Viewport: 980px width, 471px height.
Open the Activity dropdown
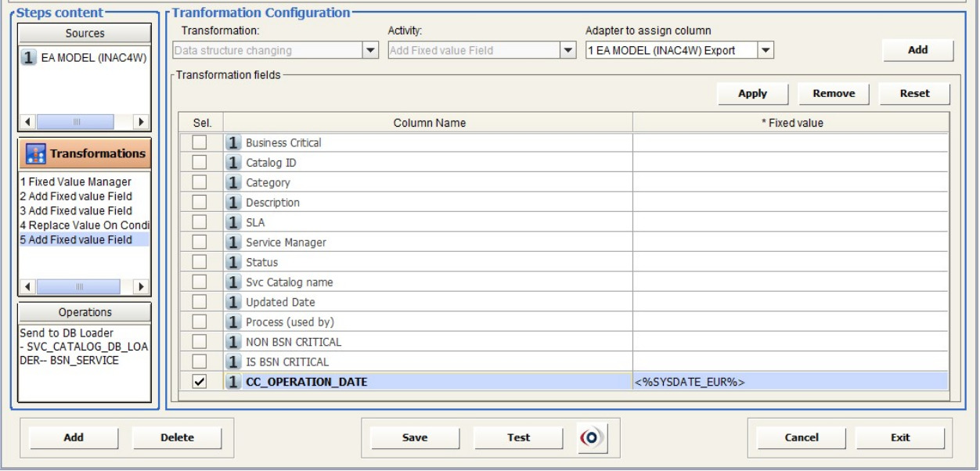(x=569, y=50)
